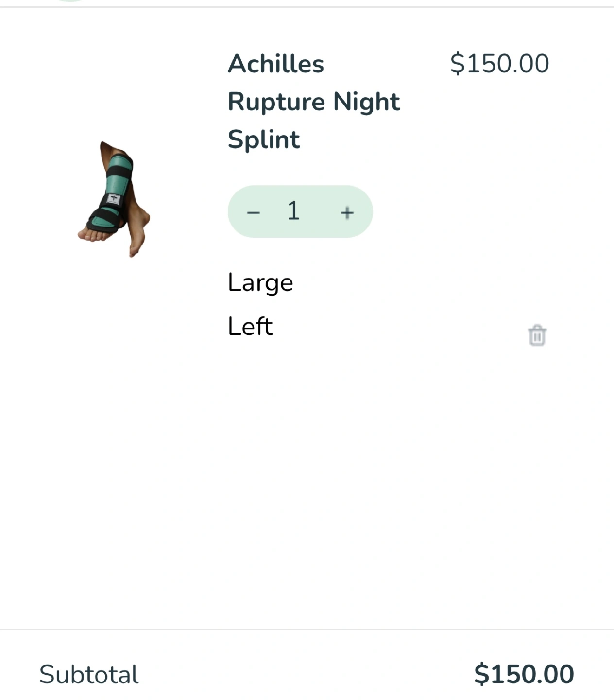Open the Achilles Rupture Night Splint title
The image size is (614, 700).
(x=313, y=102)
